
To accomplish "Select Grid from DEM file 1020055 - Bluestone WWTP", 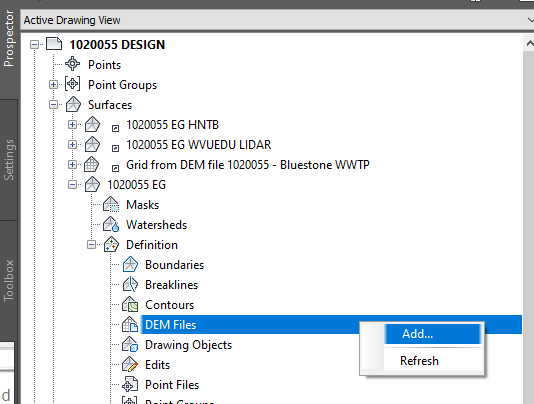I will [x=248, y=165].
